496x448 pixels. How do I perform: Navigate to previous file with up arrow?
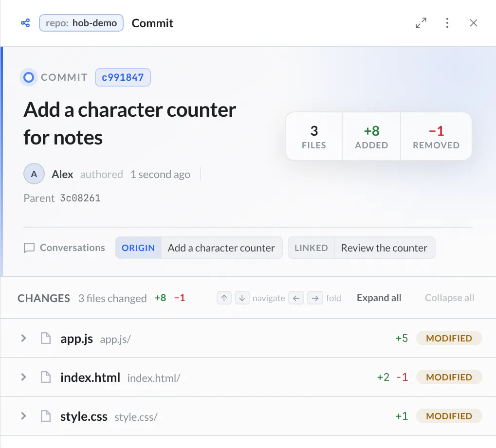[224, 298]
